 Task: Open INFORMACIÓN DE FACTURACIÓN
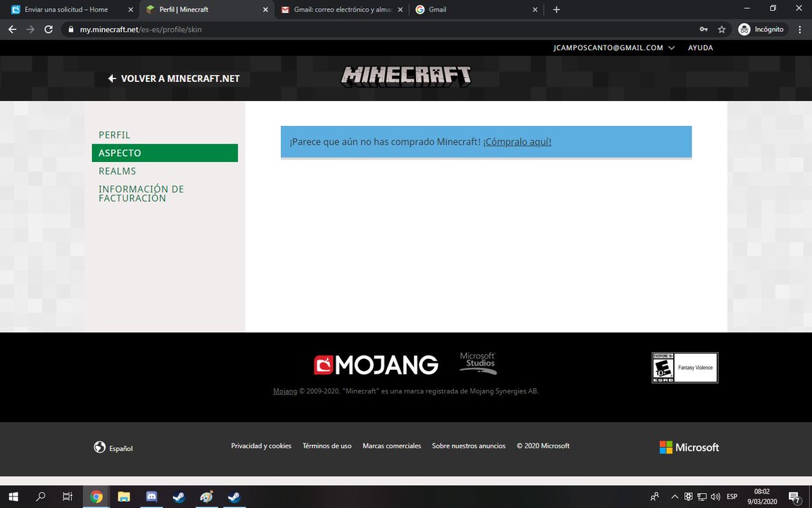[141, 194]
